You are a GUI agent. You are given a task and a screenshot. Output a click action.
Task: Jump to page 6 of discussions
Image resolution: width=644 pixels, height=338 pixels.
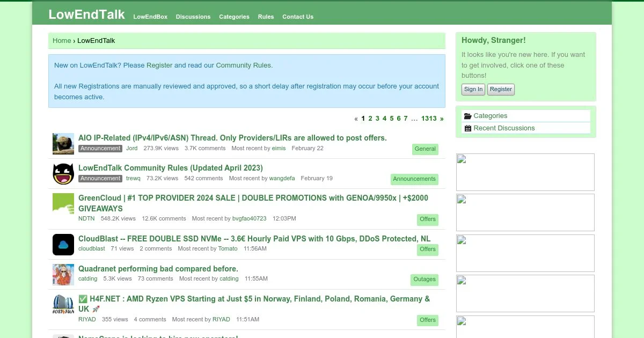coord(399,119)
